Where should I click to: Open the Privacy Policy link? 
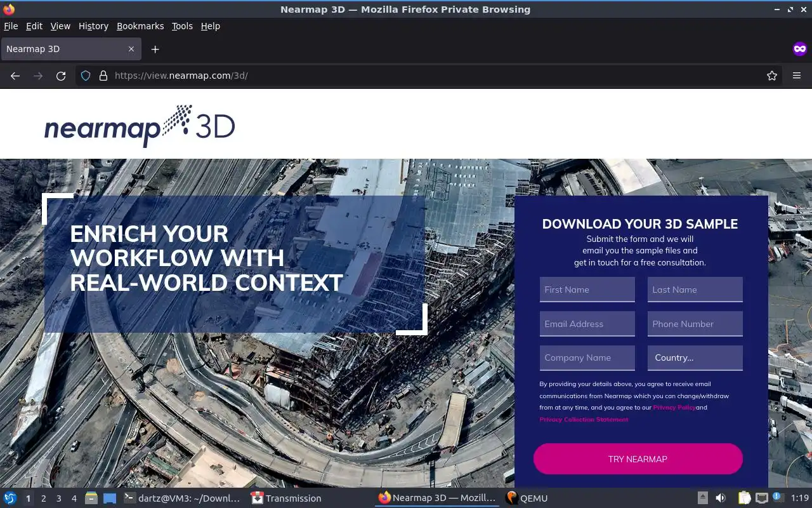pos(674,408)
